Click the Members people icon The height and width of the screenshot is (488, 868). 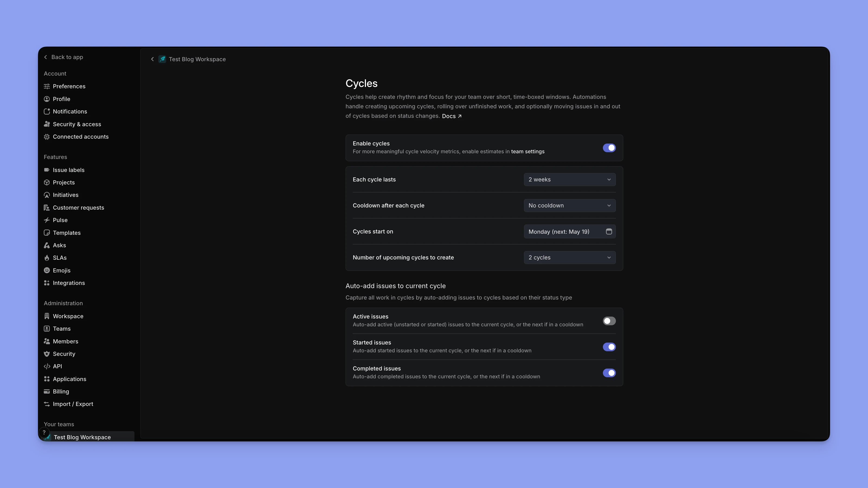[x=47, y=341]
